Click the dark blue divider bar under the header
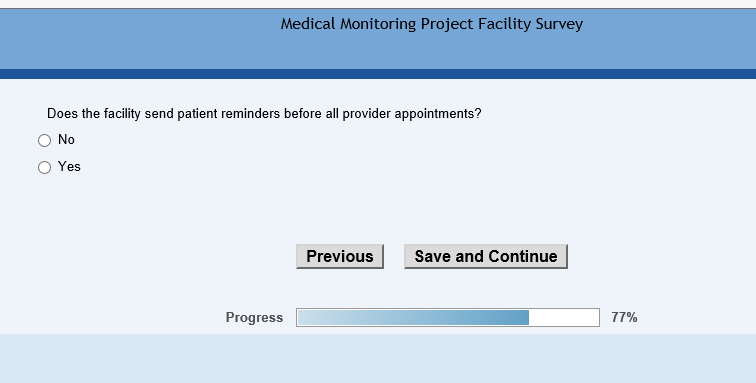This screenshot has height=383, width=756. click(378, 74)
